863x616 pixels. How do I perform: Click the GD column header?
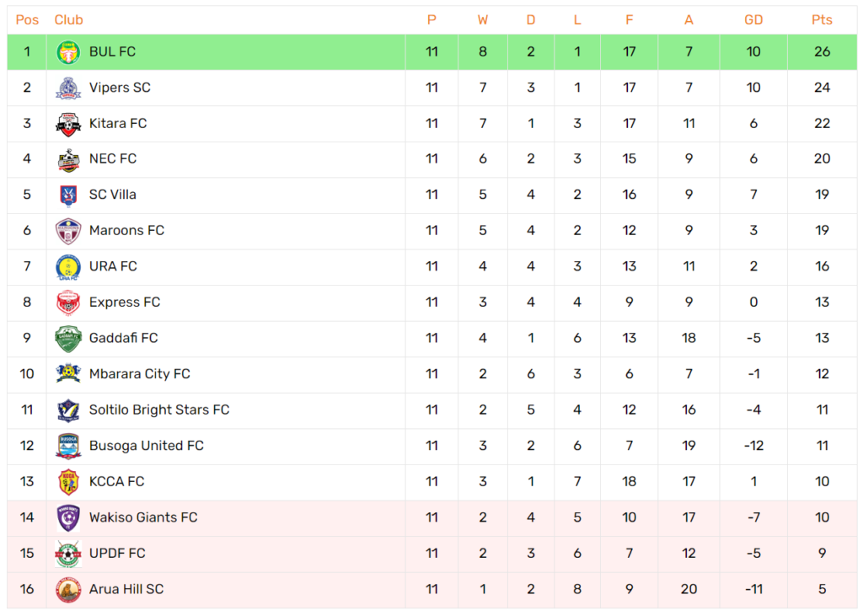[x=753, y=20]
